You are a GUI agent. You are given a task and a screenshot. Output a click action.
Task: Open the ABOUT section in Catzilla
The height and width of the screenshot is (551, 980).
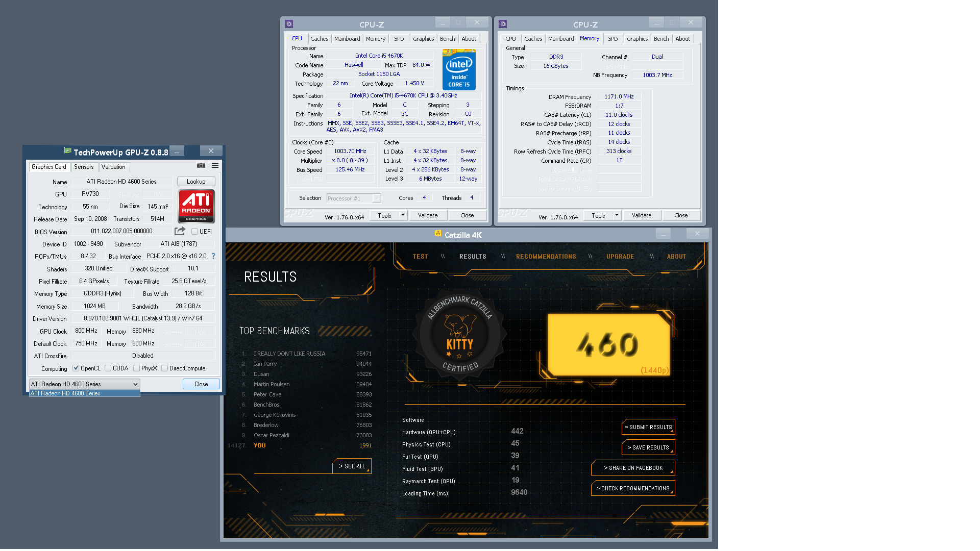click(x=677, y=257)
